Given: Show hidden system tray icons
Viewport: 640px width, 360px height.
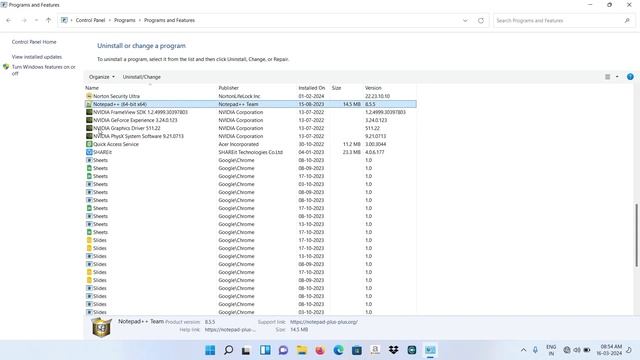Looking at the screenshot, I should coord(523,350).
